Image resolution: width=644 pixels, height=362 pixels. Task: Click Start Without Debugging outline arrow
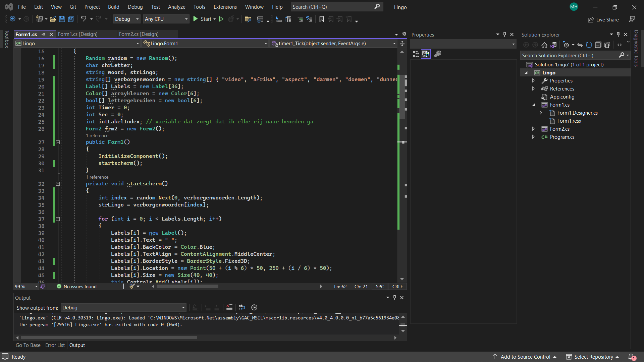tap(221, 19)
